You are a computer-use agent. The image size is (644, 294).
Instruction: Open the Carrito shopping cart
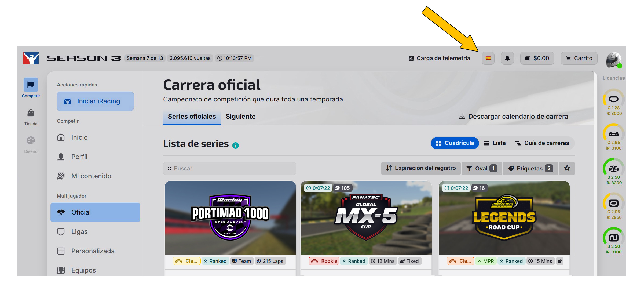[x=579, y=58]
